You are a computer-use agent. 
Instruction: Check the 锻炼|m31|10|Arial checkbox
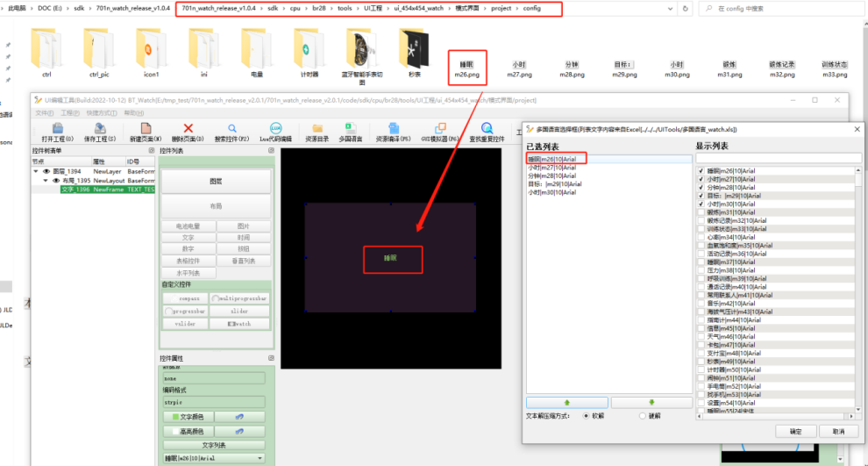pos(701,212)
